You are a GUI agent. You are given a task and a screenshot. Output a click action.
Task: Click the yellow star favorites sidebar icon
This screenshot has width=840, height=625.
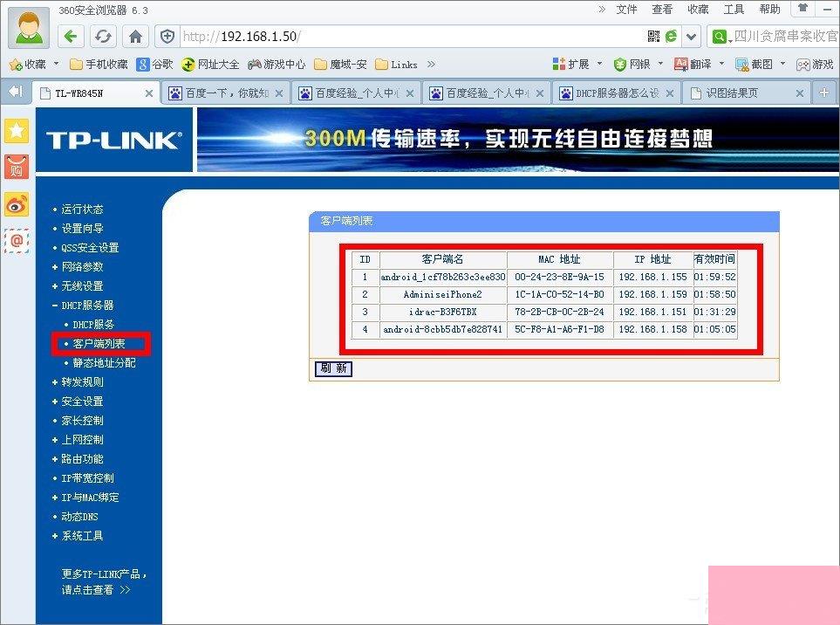point(16,130)
